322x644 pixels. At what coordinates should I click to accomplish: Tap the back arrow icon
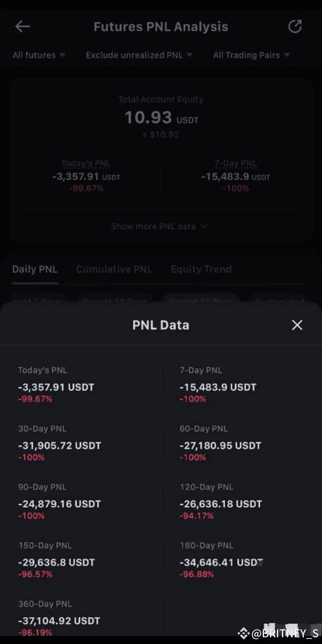click(x=22, y=27)
